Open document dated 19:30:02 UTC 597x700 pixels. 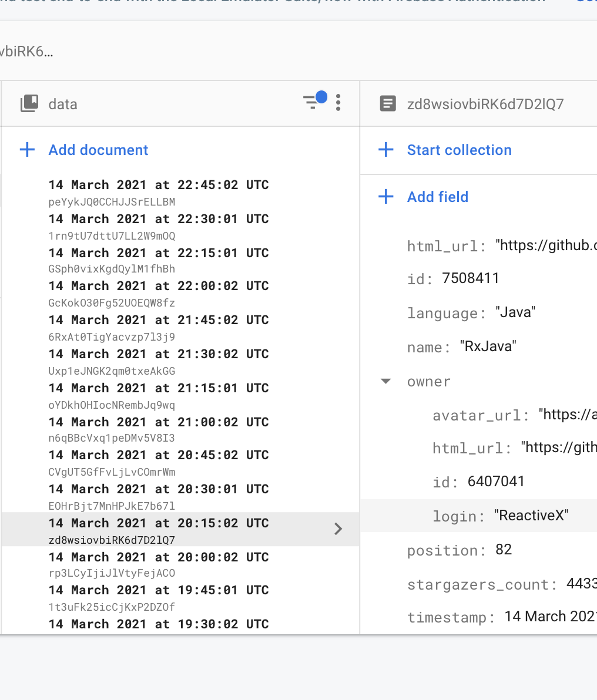159,624
